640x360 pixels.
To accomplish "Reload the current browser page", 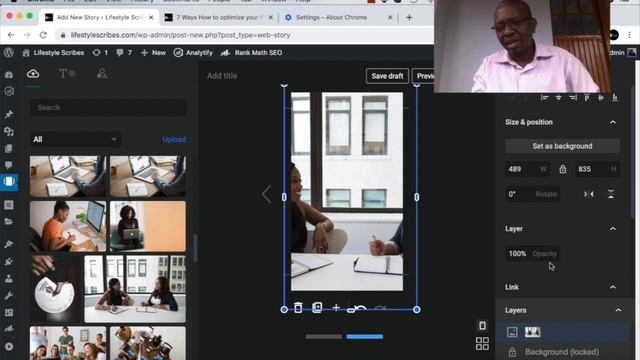I will 43,35.
